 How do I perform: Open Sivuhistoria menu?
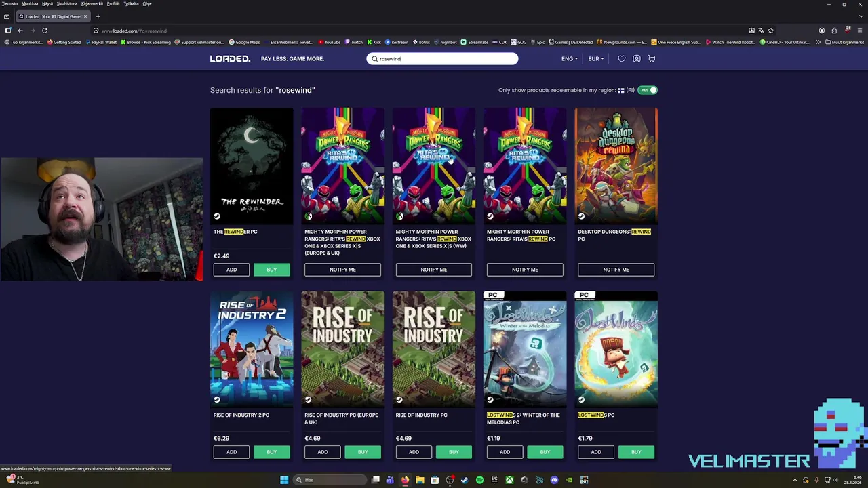[x=66, y=3]
